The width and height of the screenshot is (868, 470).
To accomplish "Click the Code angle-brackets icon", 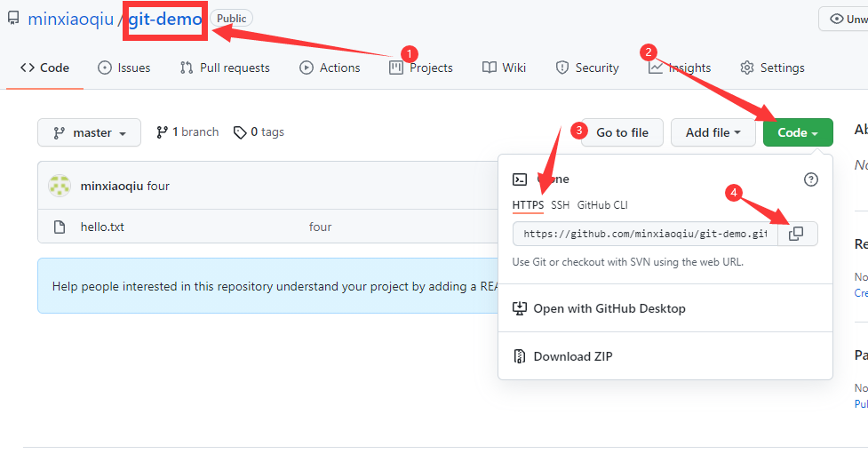I will pos(28,68).
